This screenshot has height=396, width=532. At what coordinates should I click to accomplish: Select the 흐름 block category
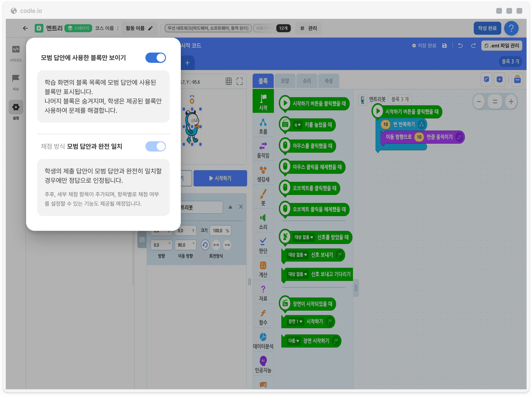point(263,126)
